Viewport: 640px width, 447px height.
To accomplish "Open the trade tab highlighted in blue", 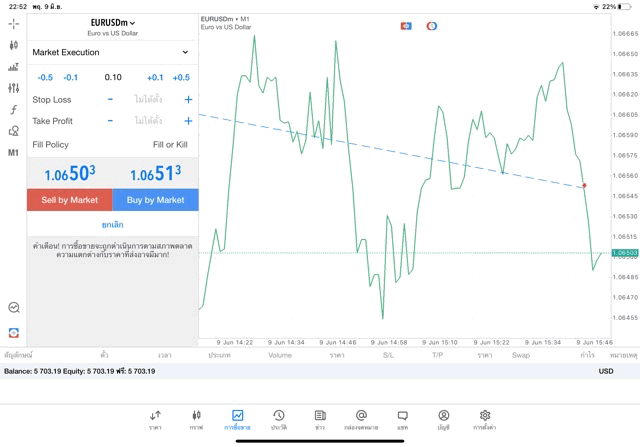I will (237, 420).
